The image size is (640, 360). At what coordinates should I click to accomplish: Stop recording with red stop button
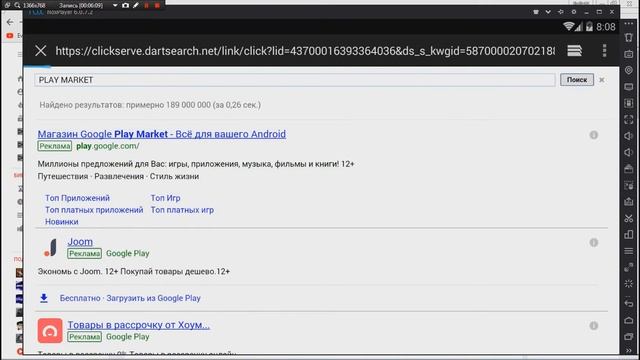pyautogui.click(x=157, y=5)
